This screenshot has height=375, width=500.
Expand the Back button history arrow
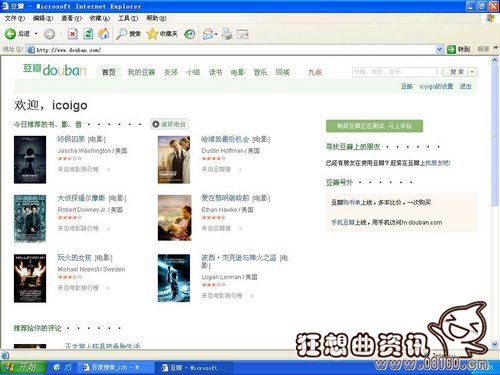coord(36,34)
